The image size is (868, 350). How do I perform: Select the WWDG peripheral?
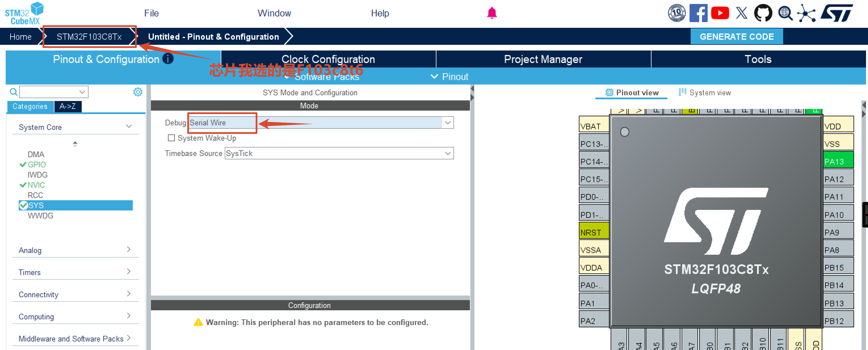(40, 215)
